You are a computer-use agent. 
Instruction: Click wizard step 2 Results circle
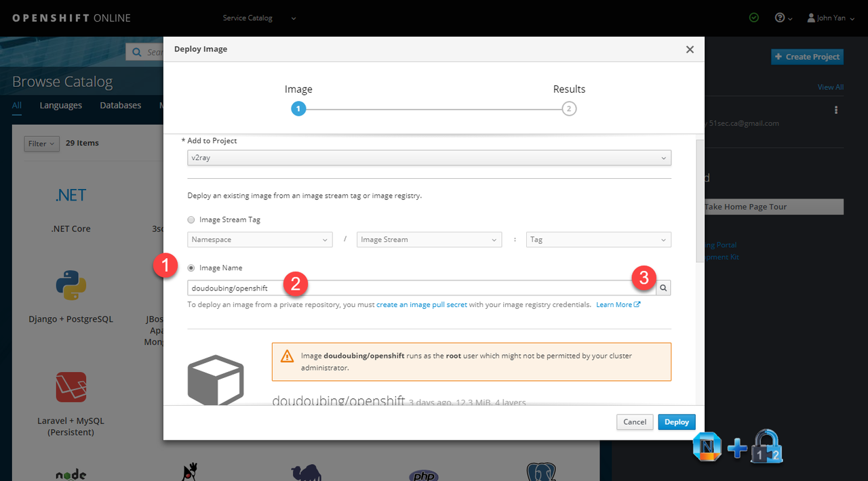coord(569,108)
